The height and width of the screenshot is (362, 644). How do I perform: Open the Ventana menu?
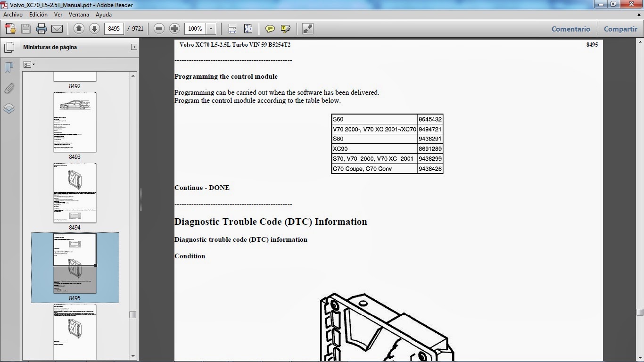point(79,15)
